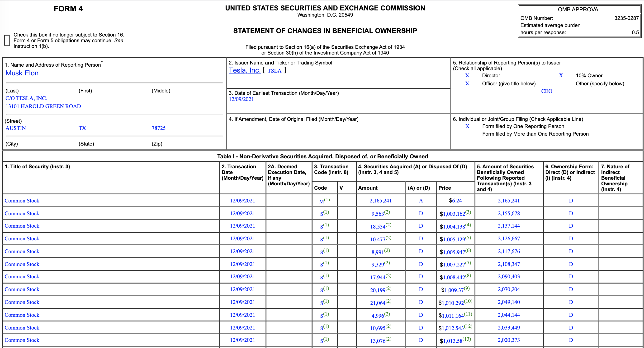Click the 13101 HAROLD GREEN ROAD address line
The height and width of the screenshot is (348, 644).
43,106
